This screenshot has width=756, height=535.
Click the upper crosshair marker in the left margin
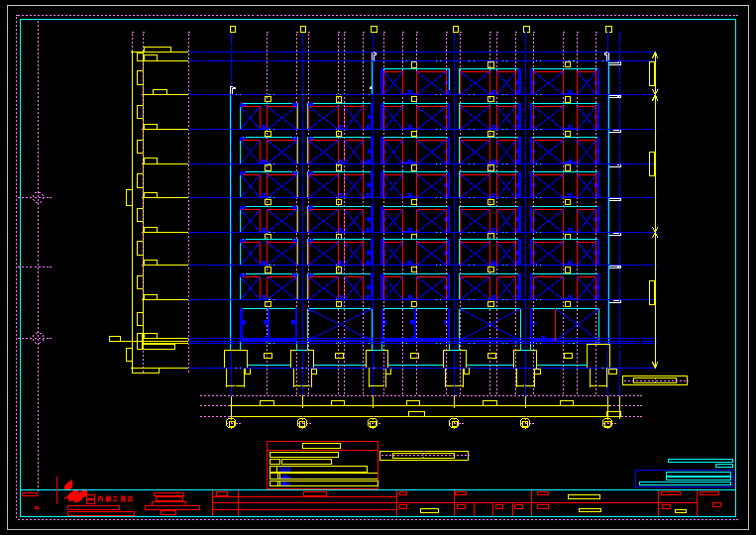coord(38,197)
